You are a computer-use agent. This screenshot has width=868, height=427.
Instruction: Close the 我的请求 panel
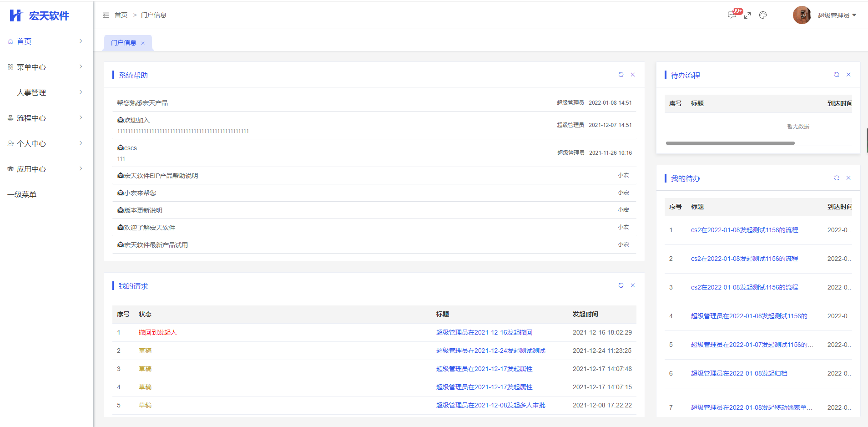[633, 285]
